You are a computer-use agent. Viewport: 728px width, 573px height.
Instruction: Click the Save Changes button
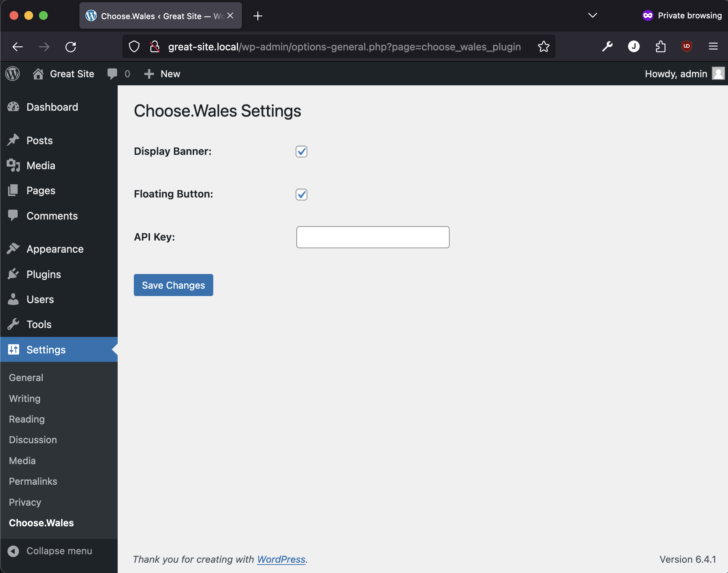[x=173, y=285]
